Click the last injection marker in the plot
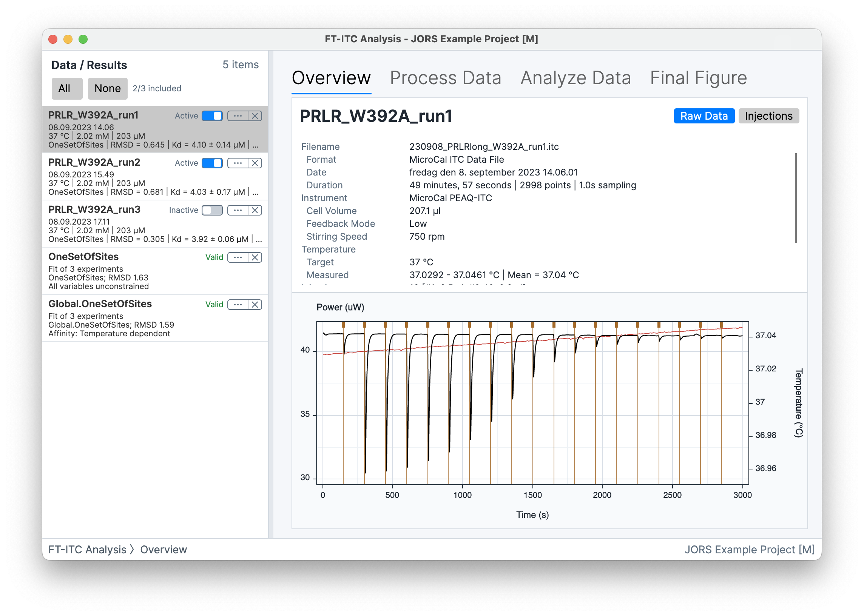 click(x=721, y=325)
